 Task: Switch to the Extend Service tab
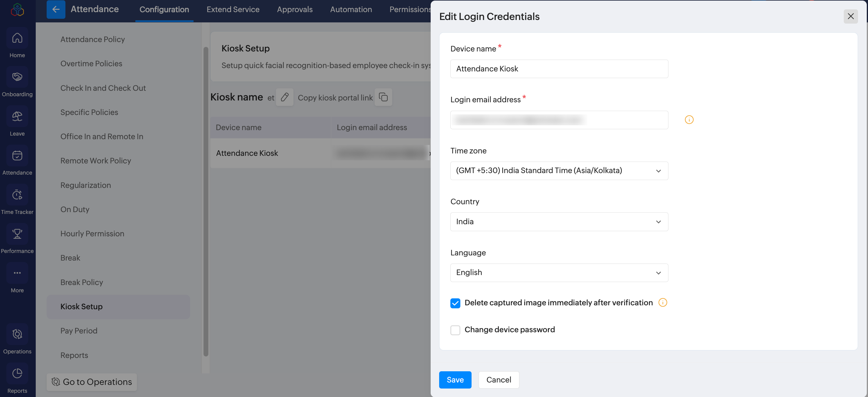tap(233, 9)
